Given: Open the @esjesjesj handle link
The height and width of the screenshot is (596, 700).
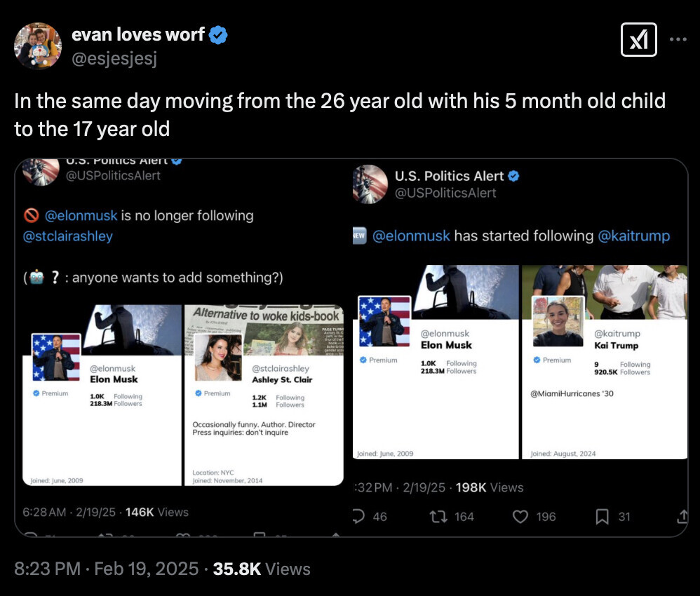Looking at the screenshot, I should (x=114, y=58).
